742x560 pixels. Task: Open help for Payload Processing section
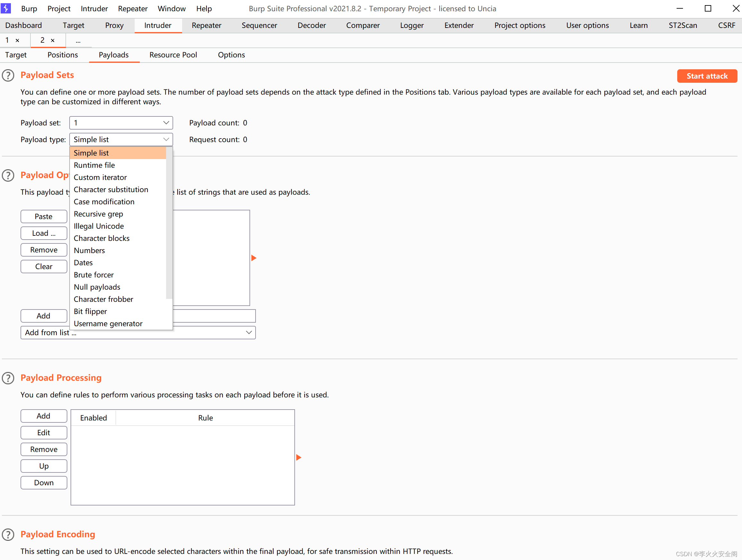8,378
